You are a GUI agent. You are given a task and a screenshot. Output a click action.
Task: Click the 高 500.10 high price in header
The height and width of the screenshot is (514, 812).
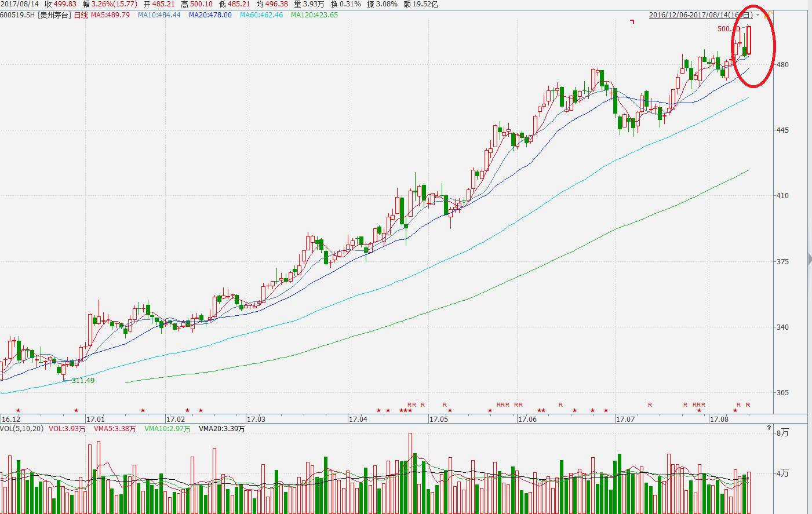[197, 4]
